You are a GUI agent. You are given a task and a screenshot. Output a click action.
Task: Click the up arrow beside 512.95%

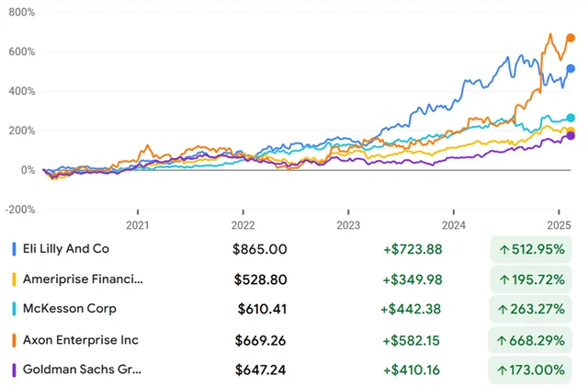pyautogui.click(x=504, y=249)
